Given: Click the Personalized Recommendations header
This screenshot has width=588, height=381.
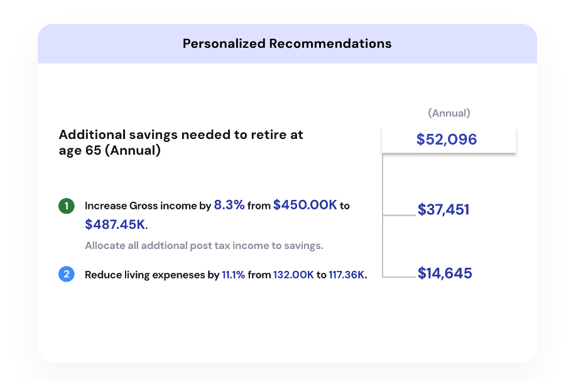Looking at the screenshot, I should [287, 44].
